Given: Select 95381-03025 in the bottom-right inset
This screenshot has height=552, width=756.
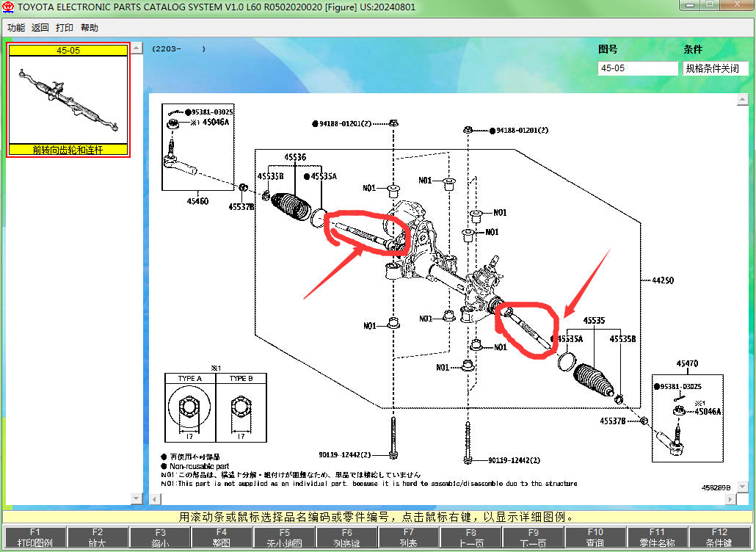Looking at the screenshot, I should click(681, 387).
